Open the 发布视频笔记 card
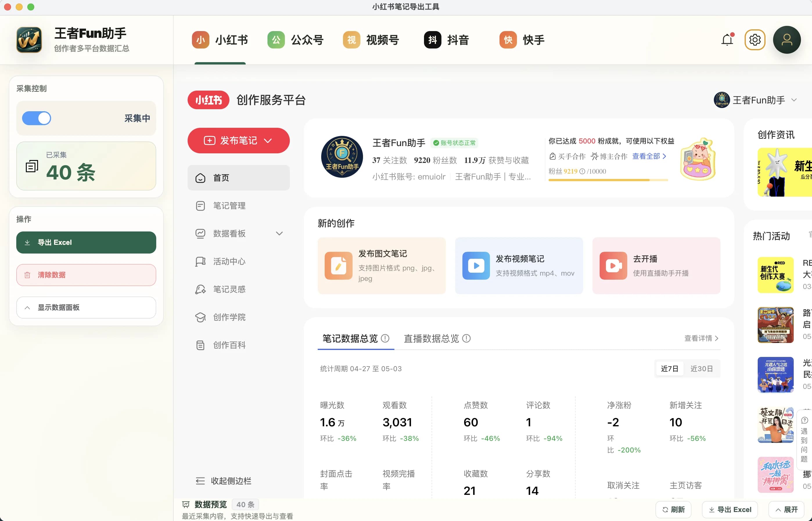The width and height of the screenshot is (812, 521). click(x=519, y=265)
